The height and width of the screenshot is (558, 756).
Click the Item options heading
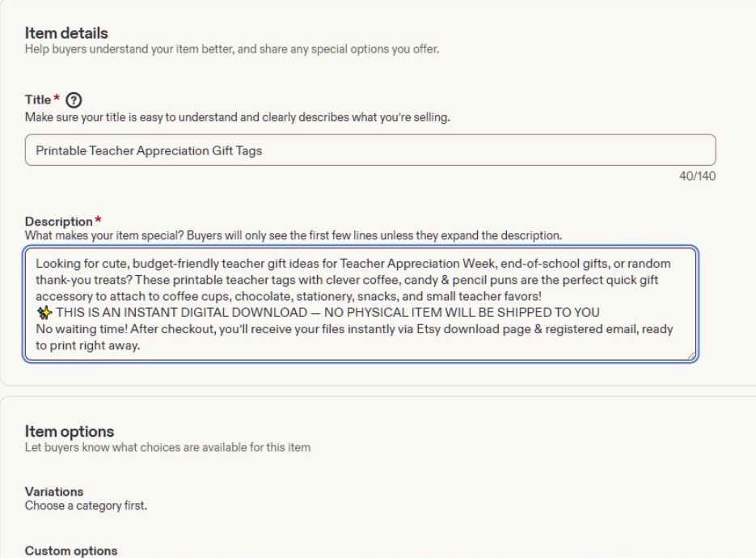click(70, 432)
